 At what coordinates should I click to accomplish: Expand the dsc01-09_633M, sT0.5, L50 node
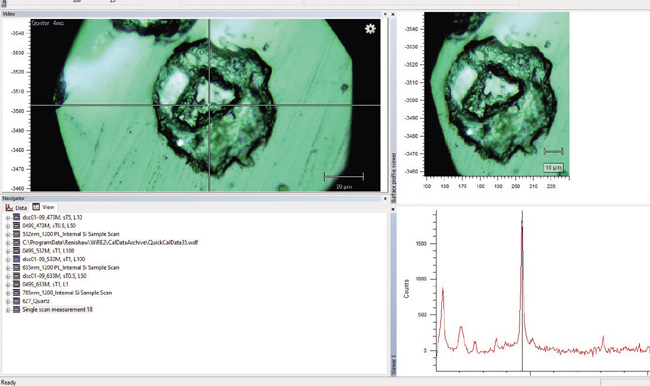point(8,276)
